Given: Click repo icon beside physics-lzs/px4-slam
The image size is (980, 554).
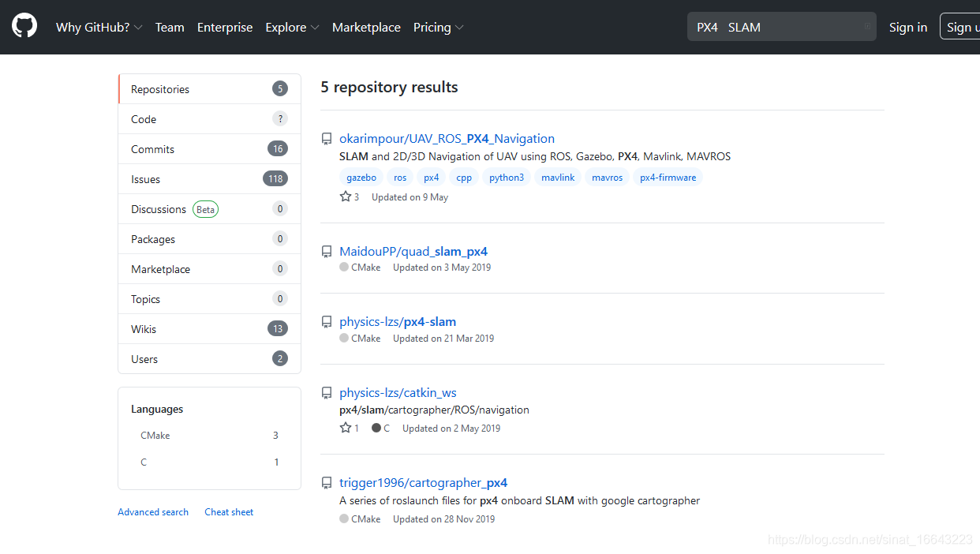Looking at the screenshot, I should [327, 322].
